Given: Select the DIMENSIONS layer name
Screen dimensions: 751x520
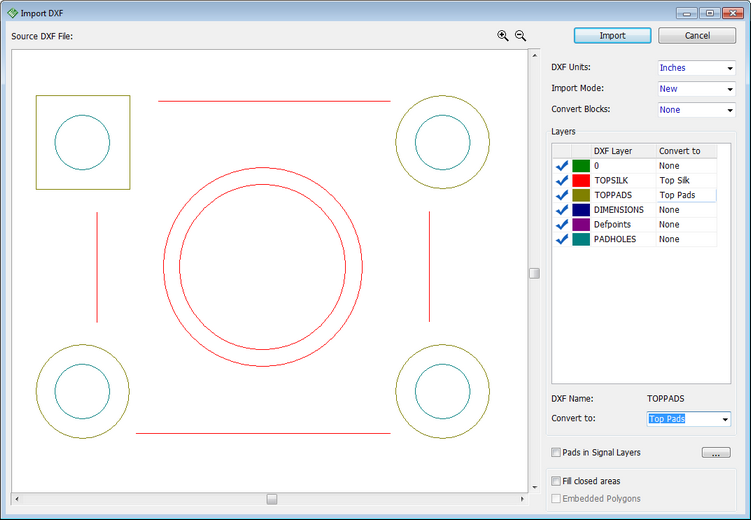Looking at the screenshot, I should pos(619,210).
